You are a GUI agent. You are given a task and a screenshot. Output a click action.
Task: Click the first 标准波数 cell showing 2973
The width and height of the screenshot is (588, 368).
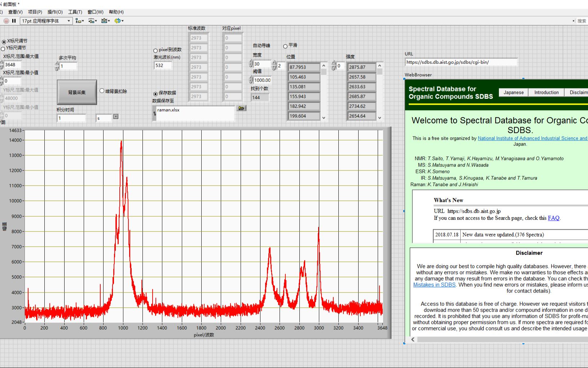point(198,38)
